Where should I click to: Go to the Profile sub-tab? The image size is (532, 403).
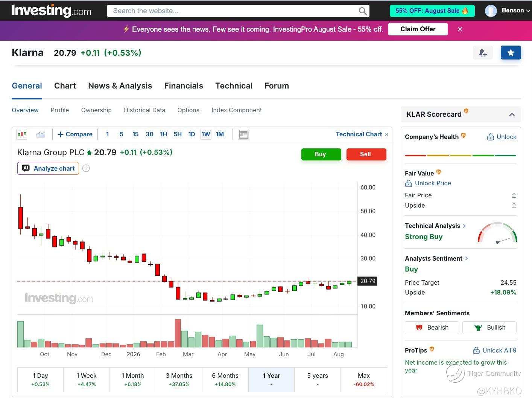pyautogui.click(x=60, y=110)
